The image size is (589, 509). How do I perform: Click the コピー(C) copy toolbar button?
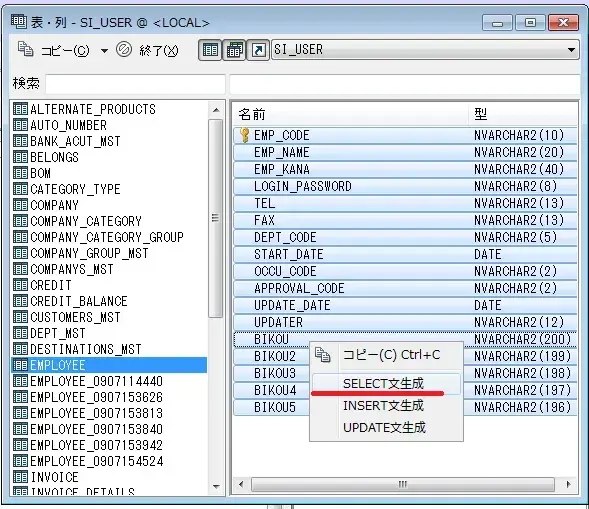point(54,50)
